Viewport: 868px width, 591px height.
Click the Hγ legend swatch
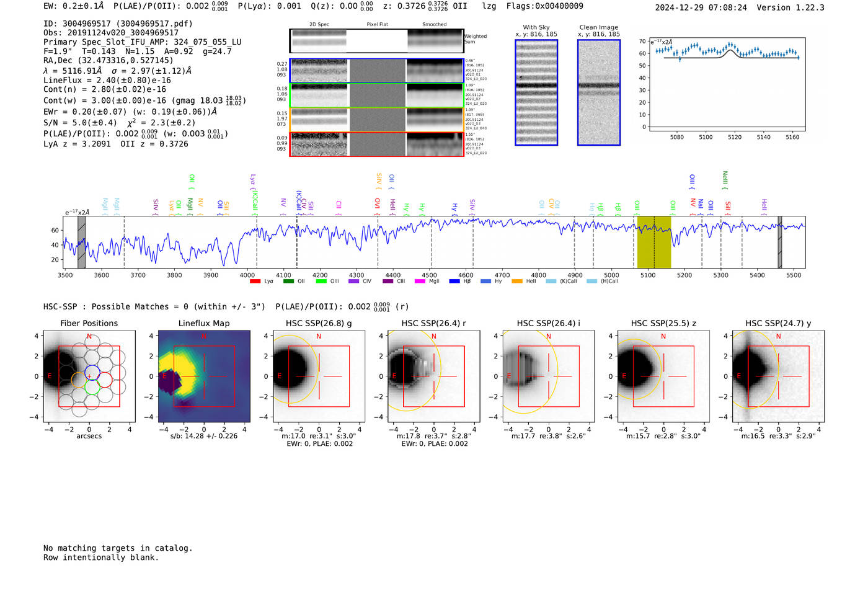coord(485,282)
